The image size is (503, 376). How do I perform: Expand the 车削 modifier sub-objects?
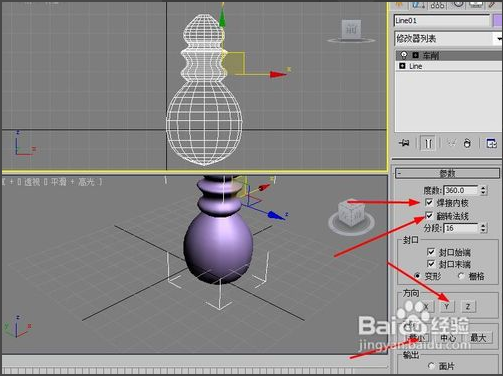tap(415, 55)
